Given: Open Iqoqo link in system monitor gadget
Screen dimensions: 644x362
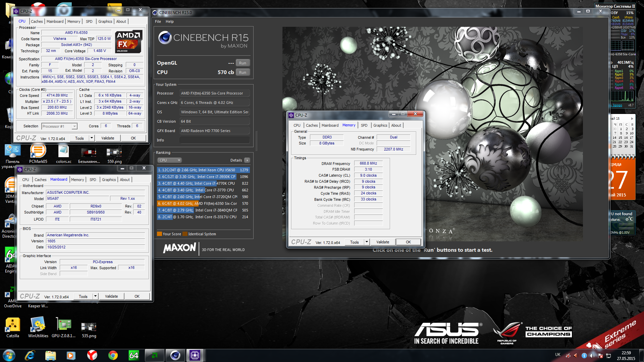Looking at the screenshot, I should tap(617, 105).
